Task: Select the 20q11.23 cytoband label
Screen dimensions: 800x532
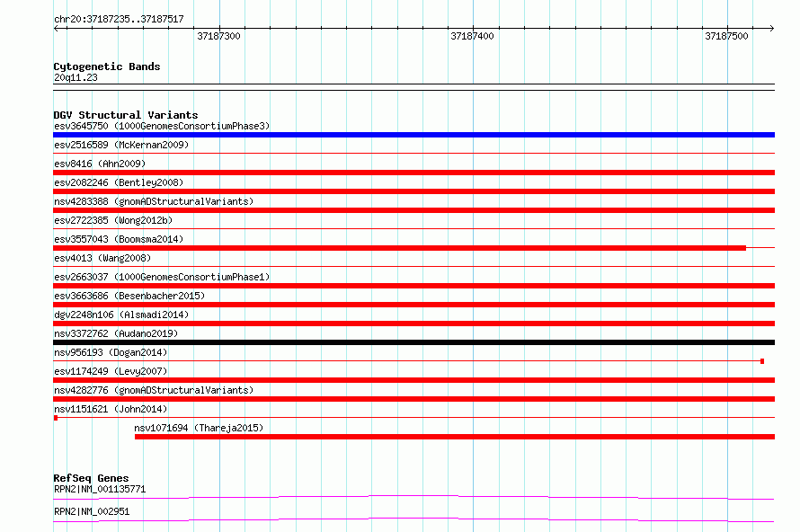Action: click(76, 77)
